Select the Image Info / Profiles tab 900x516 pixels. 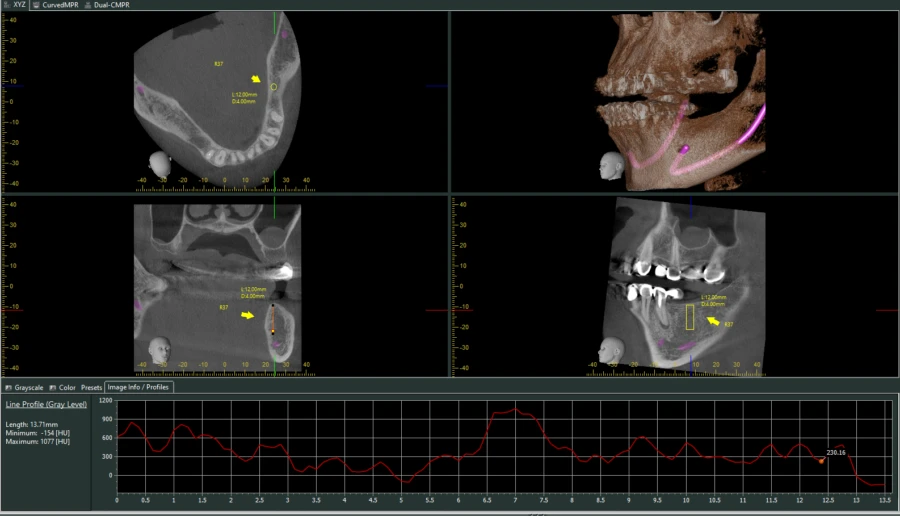(x=139, y=387)
